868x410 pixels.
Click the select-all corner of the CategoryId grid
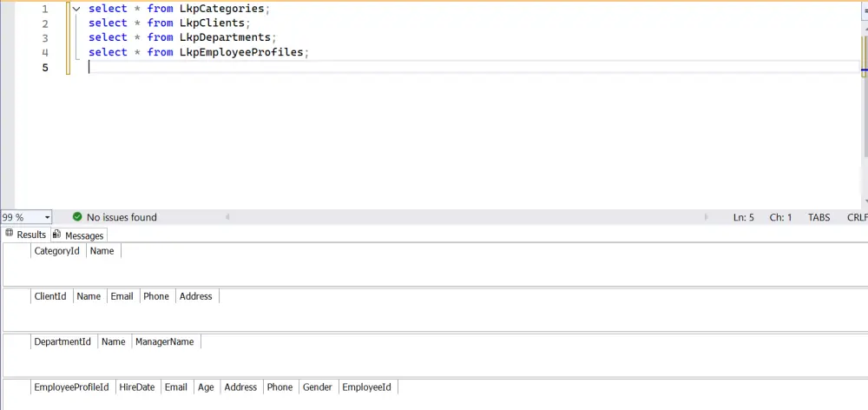pyautogui.click(x=16, y=251)
